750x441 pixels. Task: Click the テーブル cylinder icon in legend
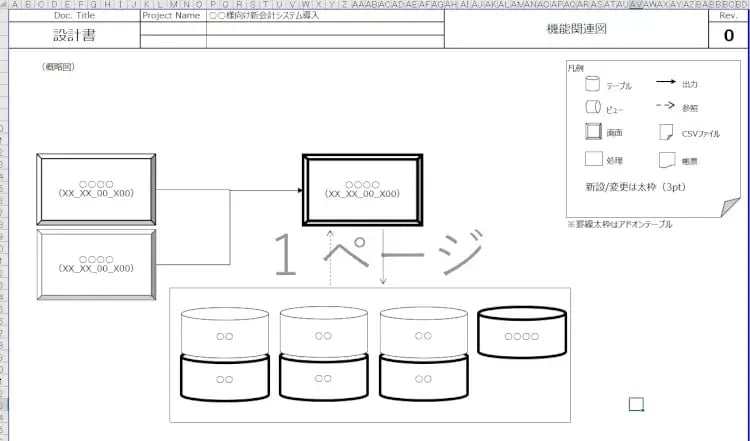(x=592, y=86)
